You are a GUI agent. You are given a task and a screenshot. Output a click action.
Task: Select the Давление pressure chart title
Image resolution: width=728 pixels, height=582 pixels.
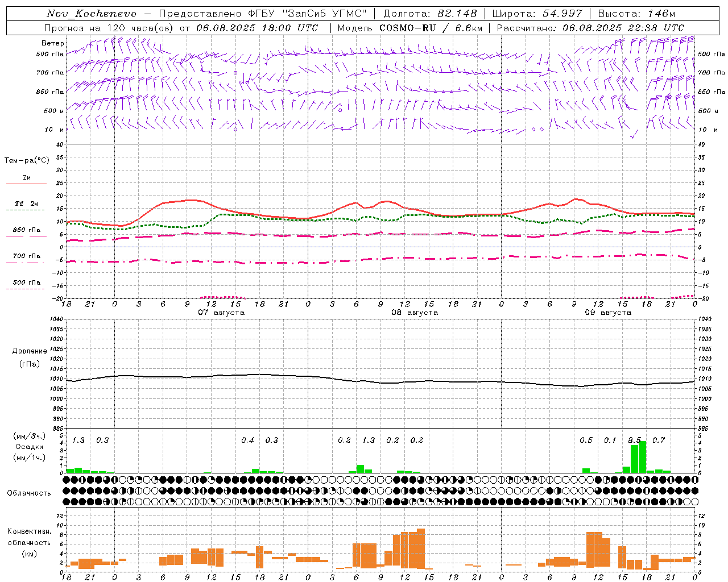point(30,351)
